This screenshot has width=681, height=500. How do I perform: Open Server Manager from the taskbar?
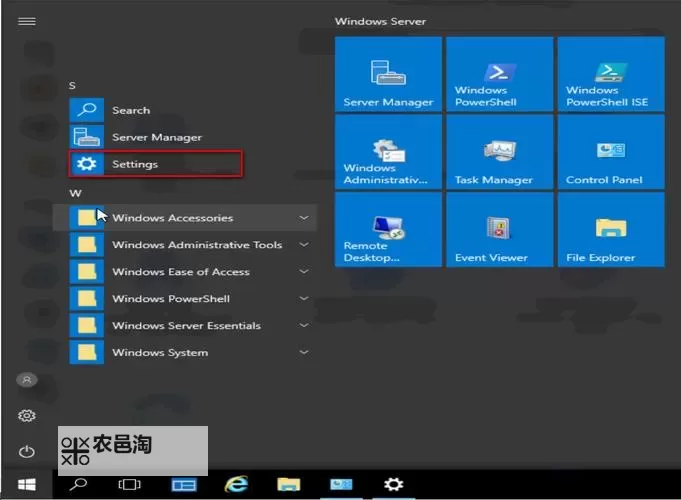tap(183, 484)
